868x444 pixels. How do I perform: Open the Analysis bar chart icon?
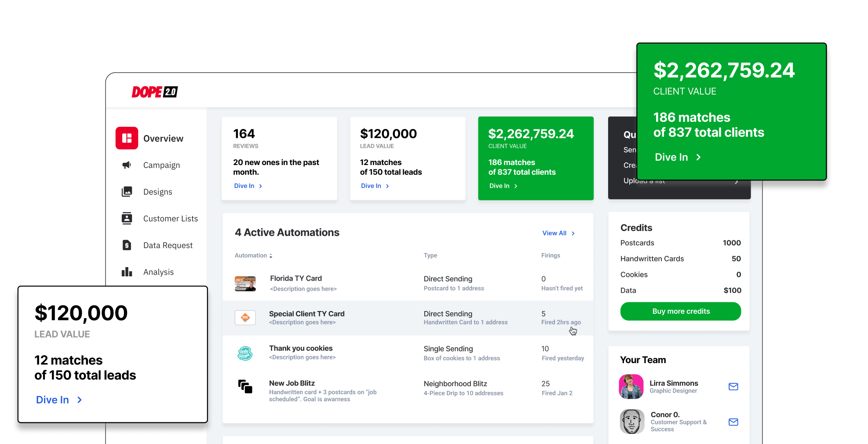(x=127, y=272)
